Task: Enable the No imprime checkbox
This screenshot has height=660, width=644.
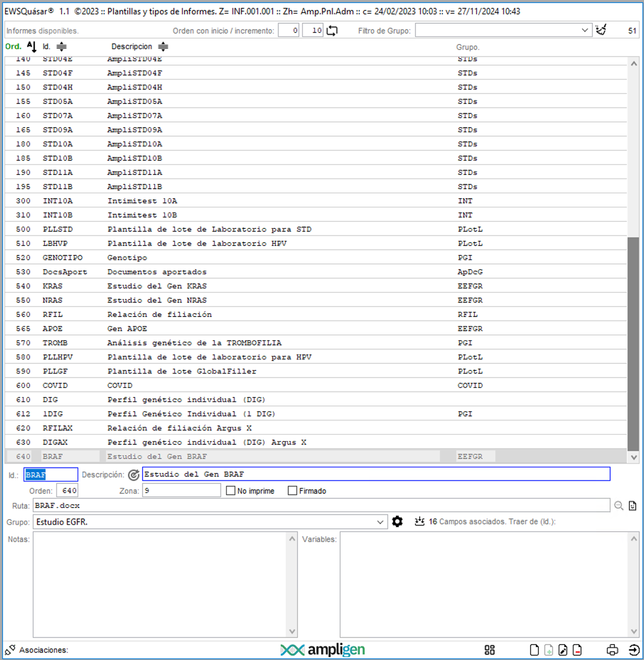Action: click(x=231, y=491)
